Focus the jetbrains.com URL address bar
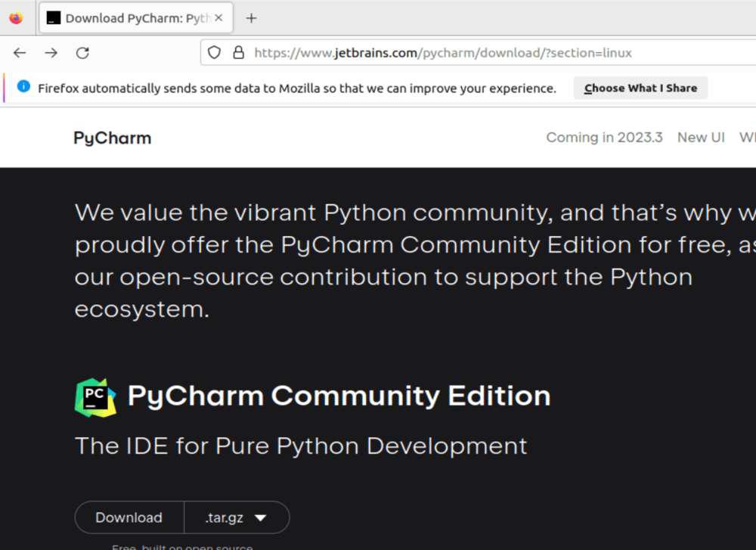 (454, 53)
